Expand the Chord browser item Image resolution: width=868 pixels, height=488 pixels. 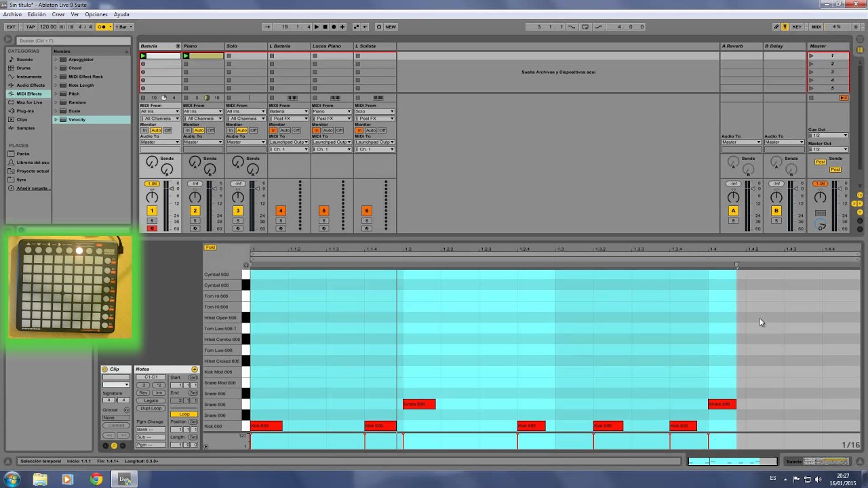56,68
